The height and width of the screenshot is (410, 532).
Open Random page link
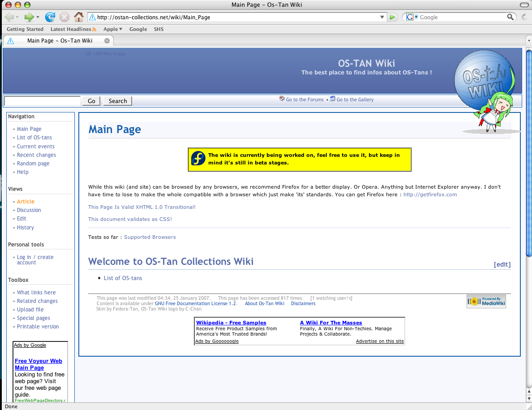click(x=33, y=163)
